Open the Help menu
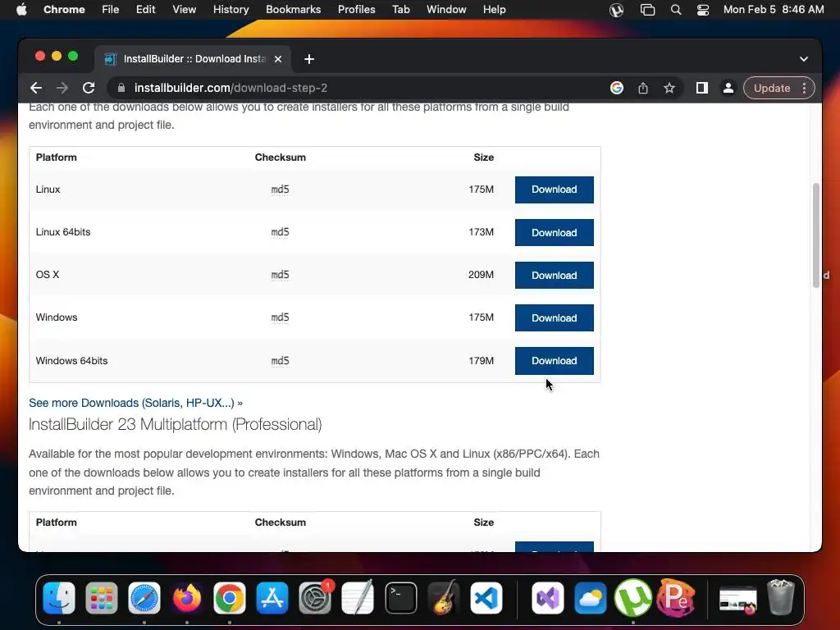Screen dimensions: 840x630 [x=494, y=10]
